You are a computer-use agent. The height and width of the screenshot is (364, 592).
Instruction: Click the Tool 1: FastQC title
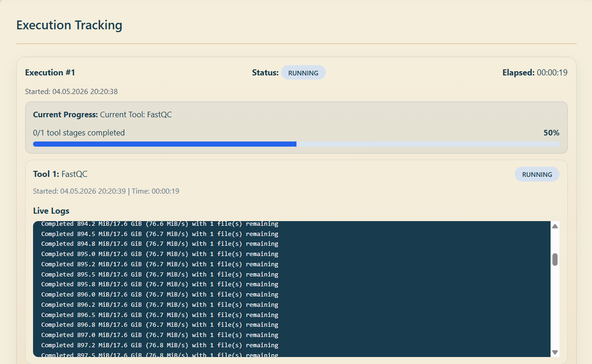(x=60, y=174)
